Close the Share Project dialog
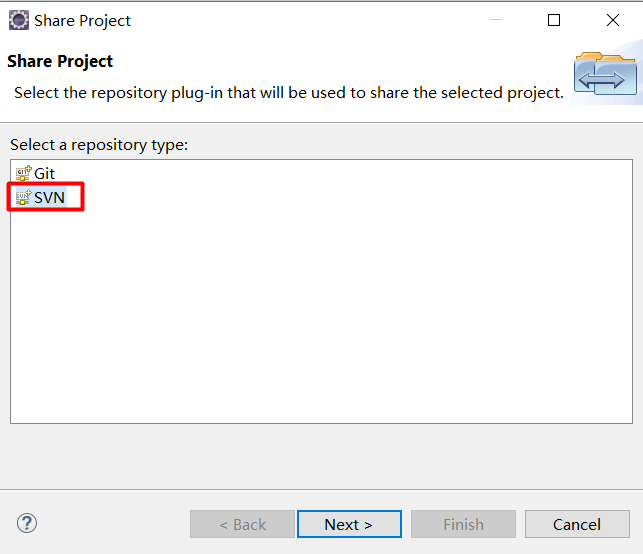Viewport: 643px width, 554px height. [610, 20]
